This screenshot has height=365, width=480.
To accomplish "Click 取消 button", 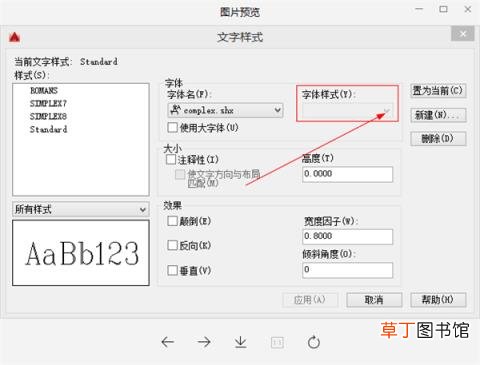I will (374, 300).
